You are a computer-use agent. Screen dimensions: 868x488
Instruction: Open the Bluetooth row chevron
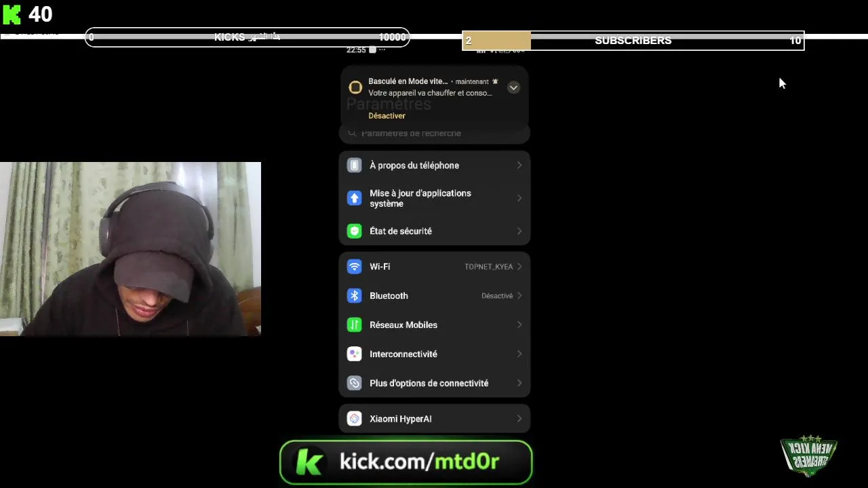[519, 296]
